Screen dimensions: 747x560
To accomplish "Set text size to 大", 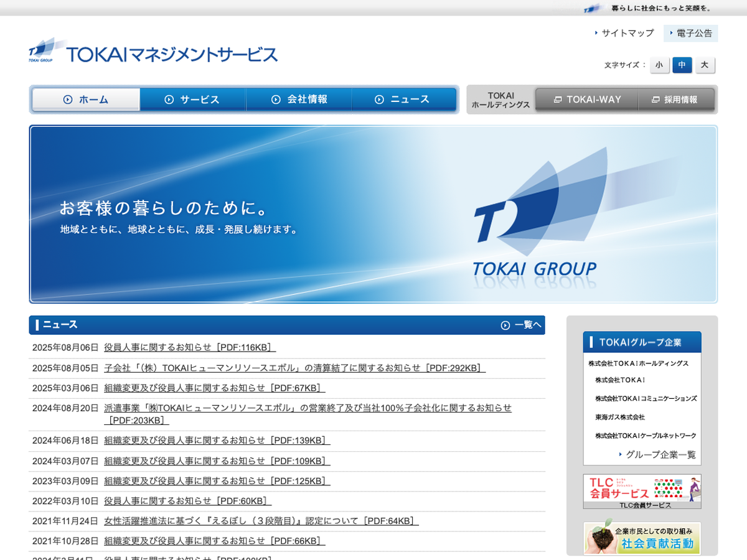I will 705,65.
